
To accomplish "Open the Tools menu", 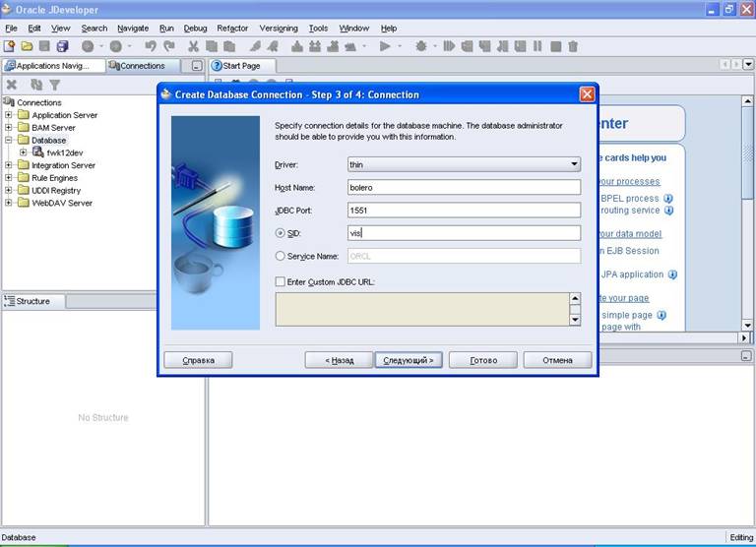I will (318, 29).
